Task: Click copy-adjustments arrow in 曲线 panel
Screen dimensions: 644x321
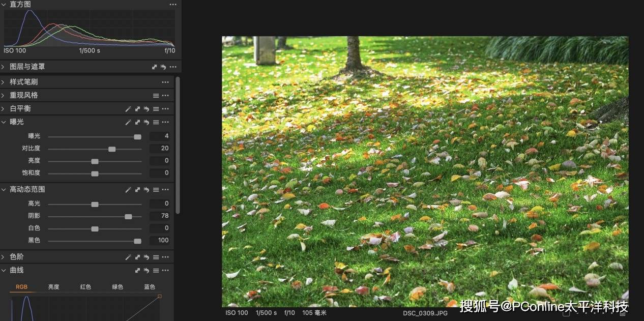Action: [x=137, y=271]
